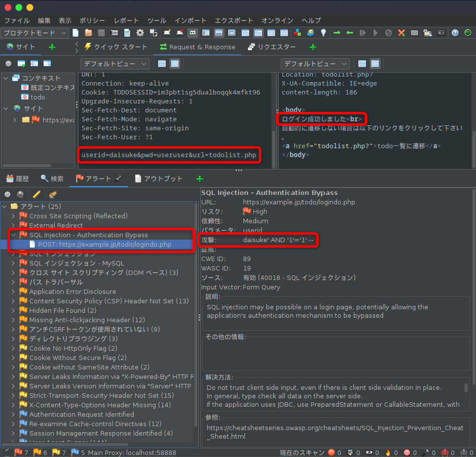Add a new tab next to リクエスター
Image resolution: width=476 pixels, height=457 pixels.
[x=313, y=47]
